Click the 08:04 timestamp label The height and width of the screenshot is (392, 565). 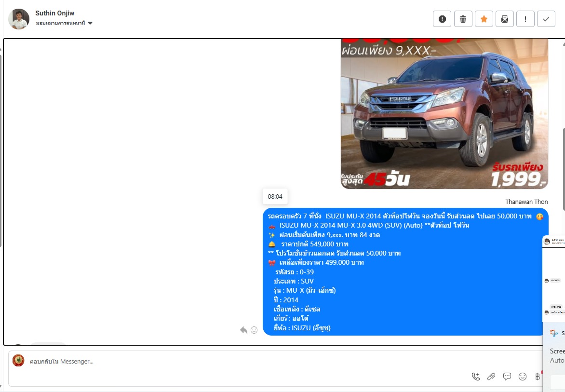[275, 197]
